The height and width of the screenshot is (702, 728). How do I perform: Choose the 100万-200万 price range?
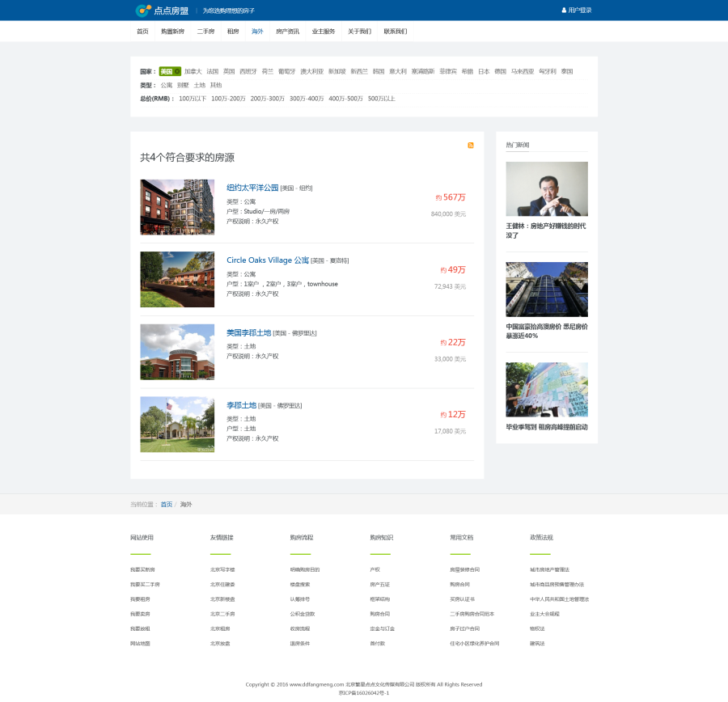228,99
